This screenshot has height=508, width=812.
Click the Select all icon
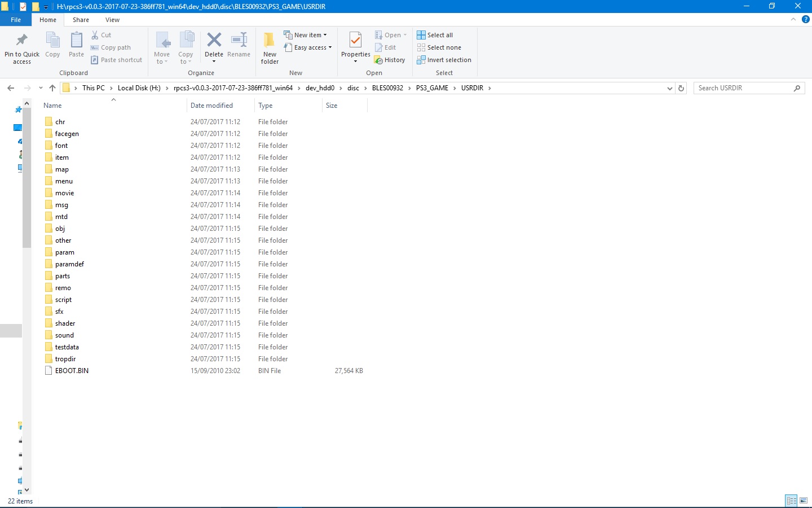click(x=421, y=35)
